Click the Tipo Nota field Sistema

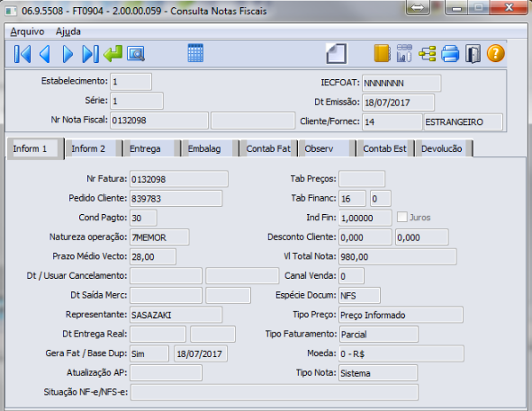click(x=378, y=373)
